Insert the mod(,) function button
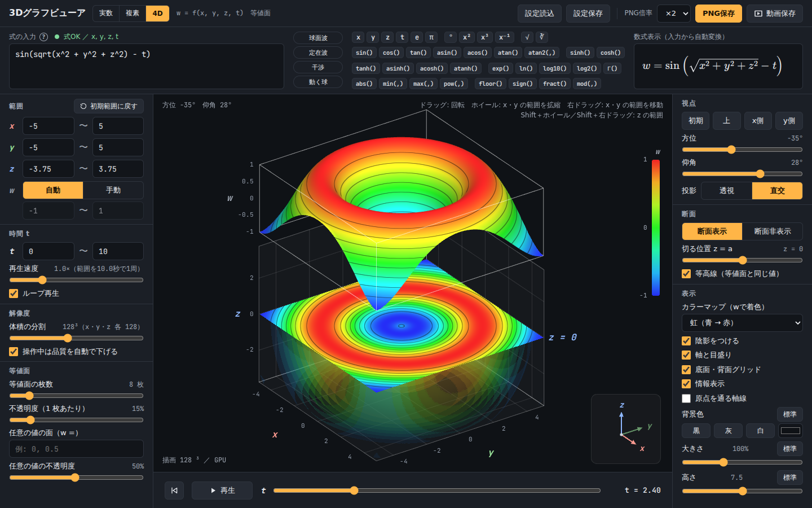The image size is (812, 508). [x=587, y=84]
